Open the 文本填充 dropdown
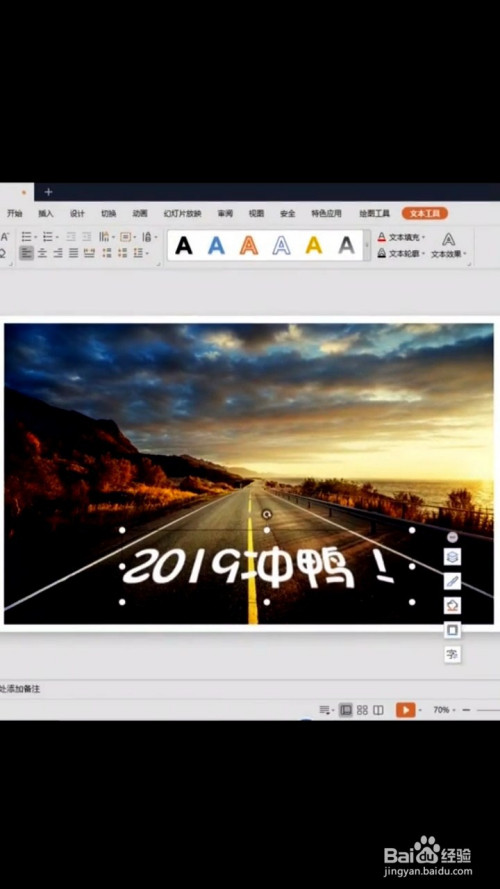Image resolution: width=500 pixels, height=889 pixels. click(402, 237)
